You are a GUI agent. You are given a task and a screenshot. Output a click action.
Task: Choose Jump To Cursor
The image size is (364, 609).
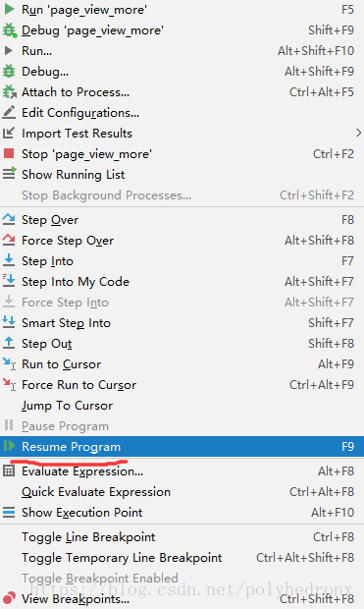(182, 406)
